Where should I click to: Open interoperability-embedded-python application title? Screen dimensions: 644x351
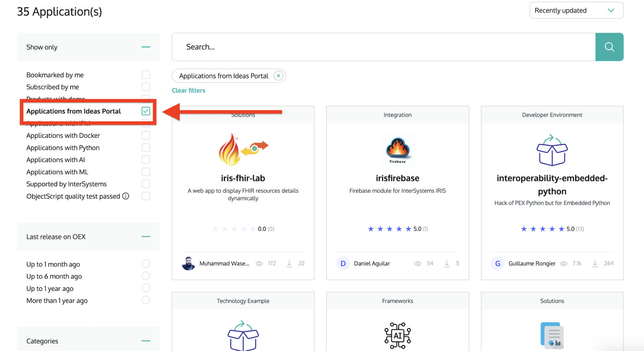552,185
